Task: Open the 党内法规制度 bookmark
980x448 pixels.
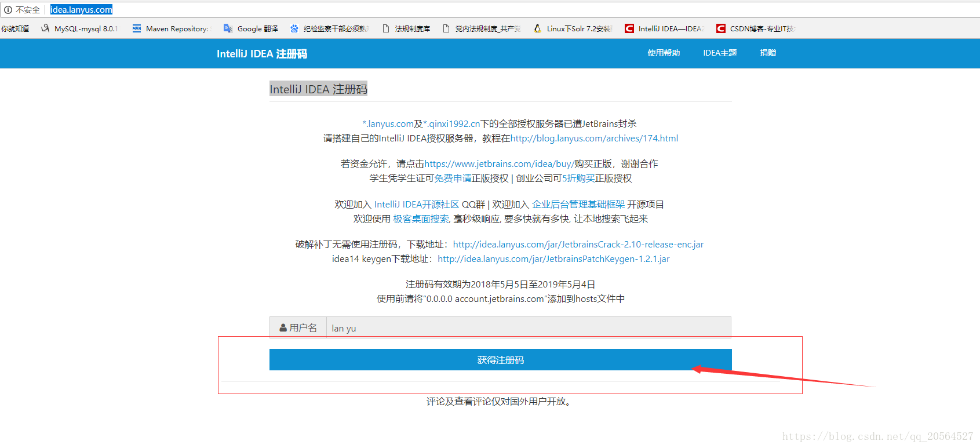Action: 482,28
